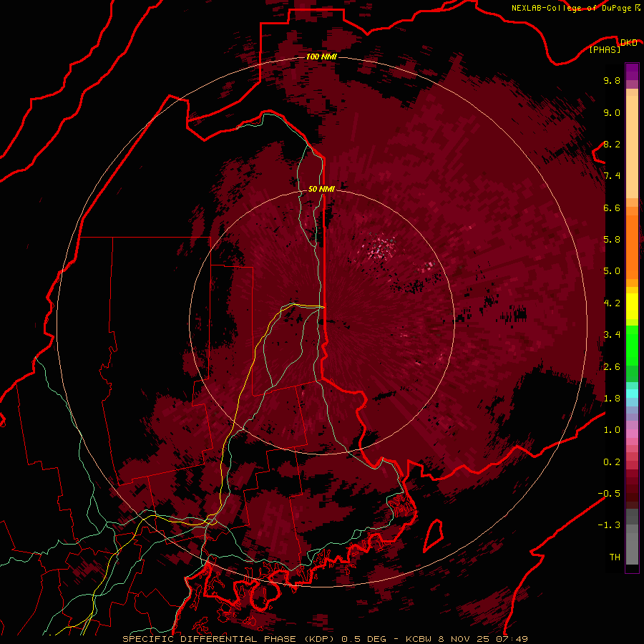This screenshot has height=644, width=644.
Task: Click the pink-white speckle cluster inside the 50 NMI ring
Action: point(381,246)
